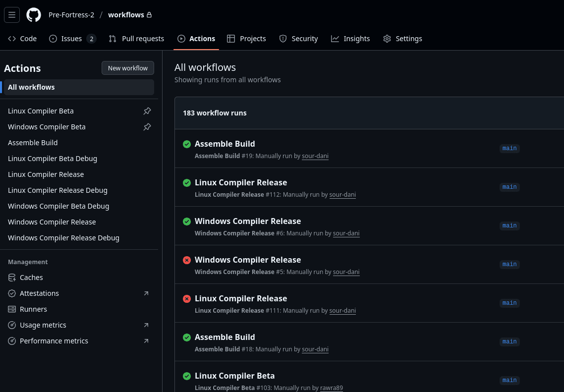
Task: Click success icon of Assemble Build #18
Action: [187, 337]
